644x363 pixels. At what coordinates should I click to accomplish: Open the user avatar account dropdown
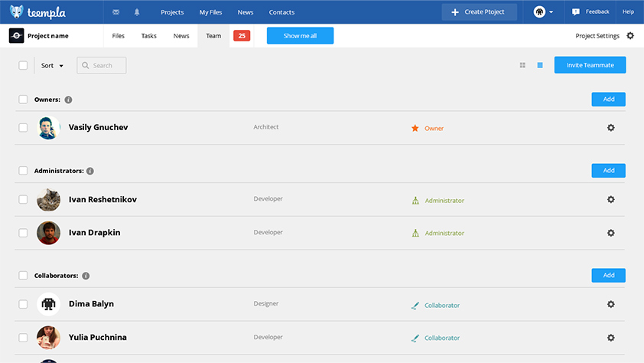pos(543,12)
